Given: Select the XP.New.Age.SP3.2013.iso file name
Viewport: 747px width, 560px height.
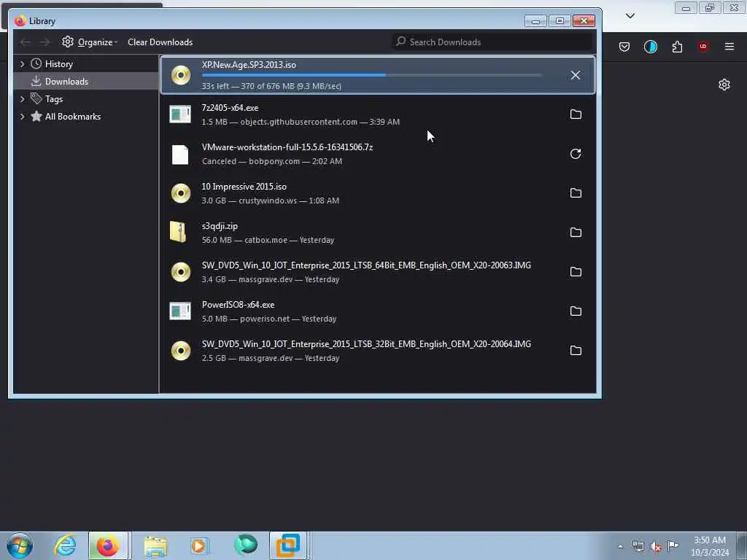Looking at the screenshot, I should click(249, 65).
